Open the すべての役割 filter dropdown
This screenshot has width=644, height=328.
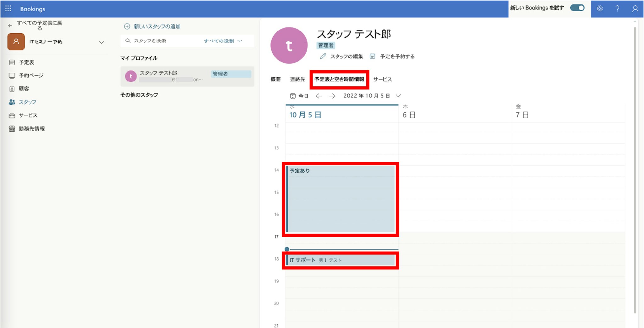223,41
